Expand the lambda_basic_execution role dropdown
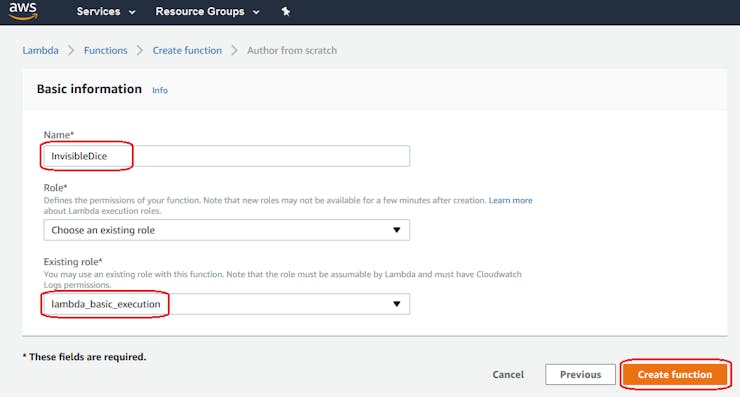Image resolution: width=740 pixels, height=397 pixels. (227, 304)
